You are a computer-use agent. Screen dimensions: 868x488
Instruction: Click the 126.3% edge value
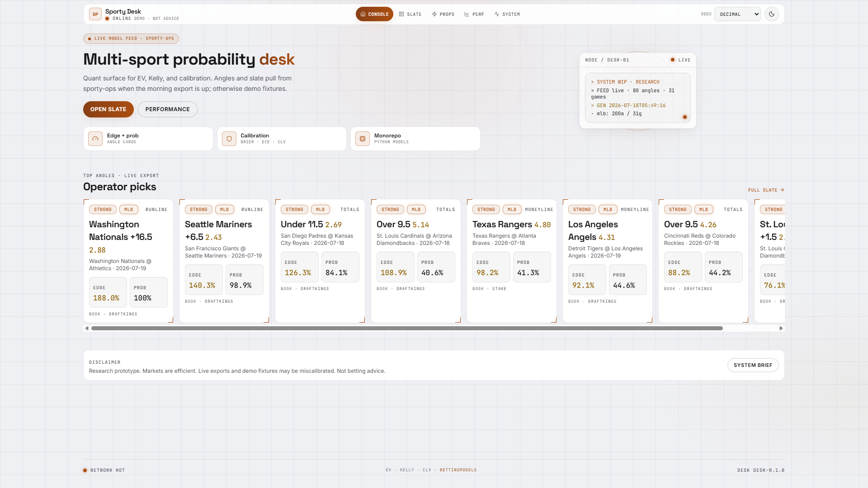(x=298, y=273)
